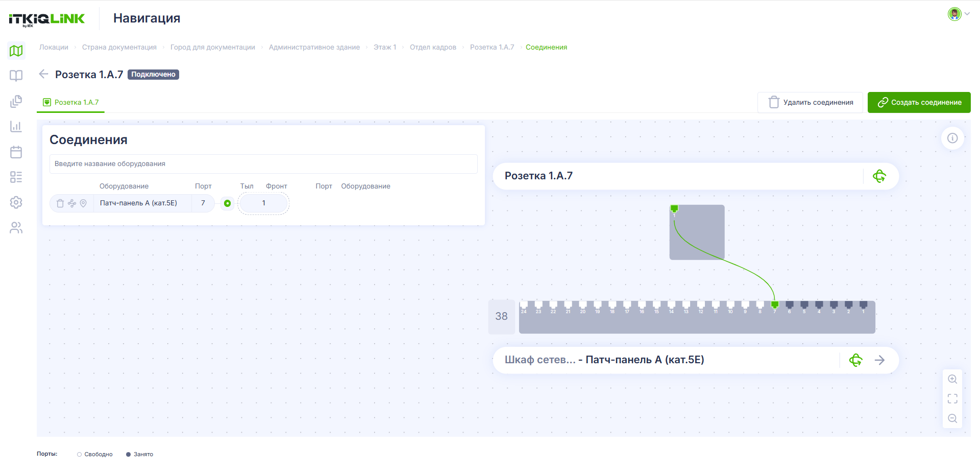
Task: Open the reports chart sidebar icon
Action: [16, 126]
